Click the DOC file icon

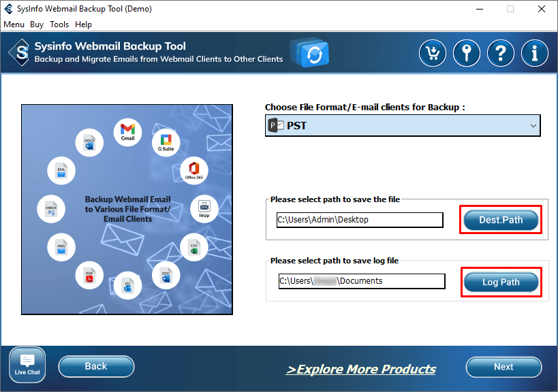tap(166, 275)
